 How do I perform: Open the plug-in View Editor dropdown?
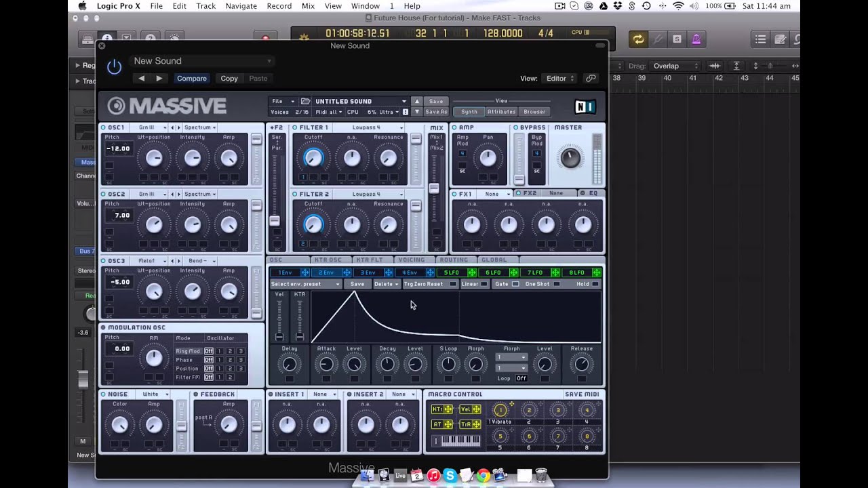pyautogui.click(x=560, y=78)
